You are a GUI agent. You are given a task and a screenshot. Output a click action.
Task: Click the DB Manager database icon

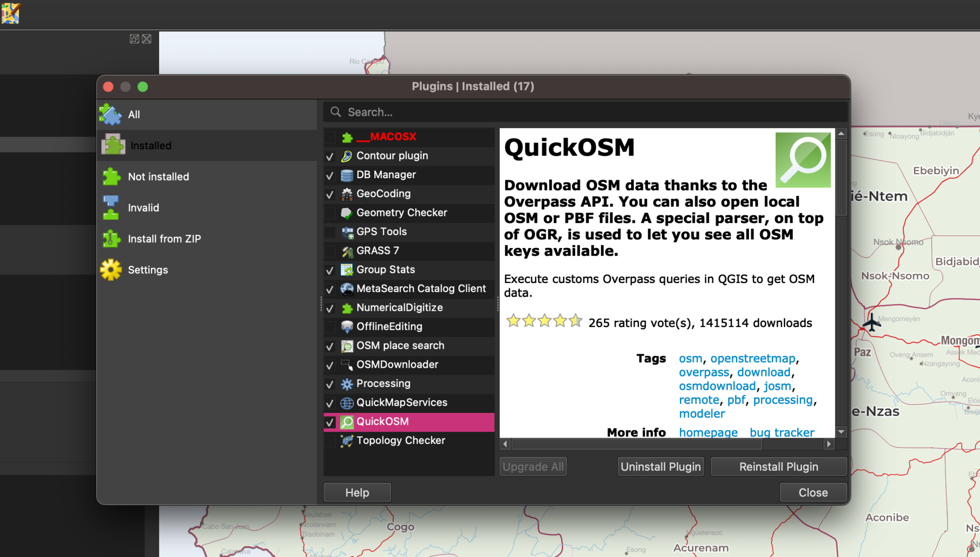[346, 175]
